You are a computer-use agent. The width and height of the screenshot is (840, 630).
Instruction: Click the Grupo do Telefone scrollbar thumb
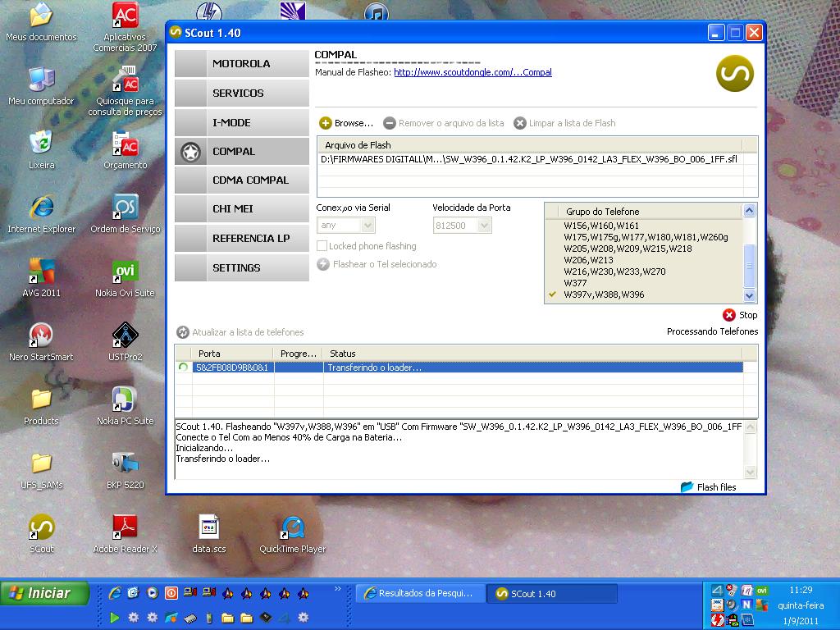(x=750, y=266)
